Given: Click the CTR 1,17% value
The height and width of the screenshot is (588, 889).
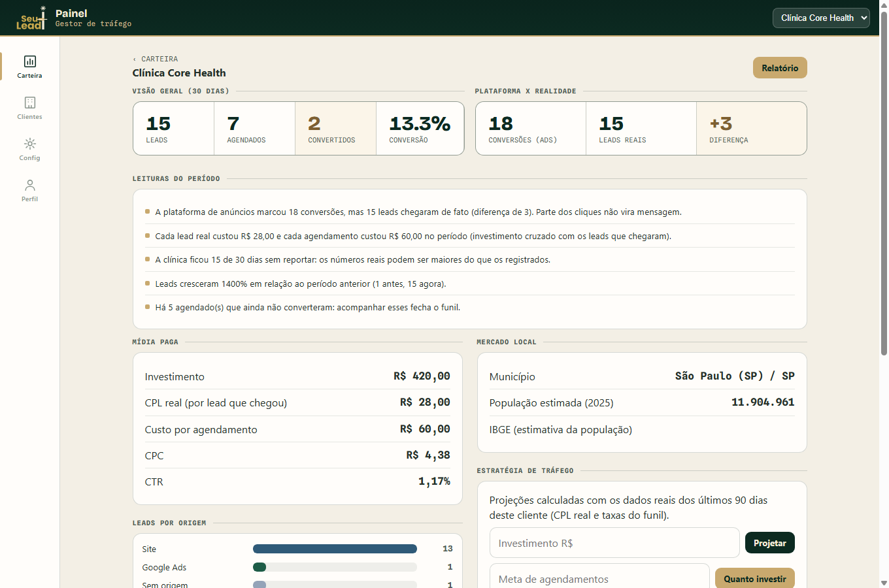Looking at the screenshot, I should (x=434, y=482).
